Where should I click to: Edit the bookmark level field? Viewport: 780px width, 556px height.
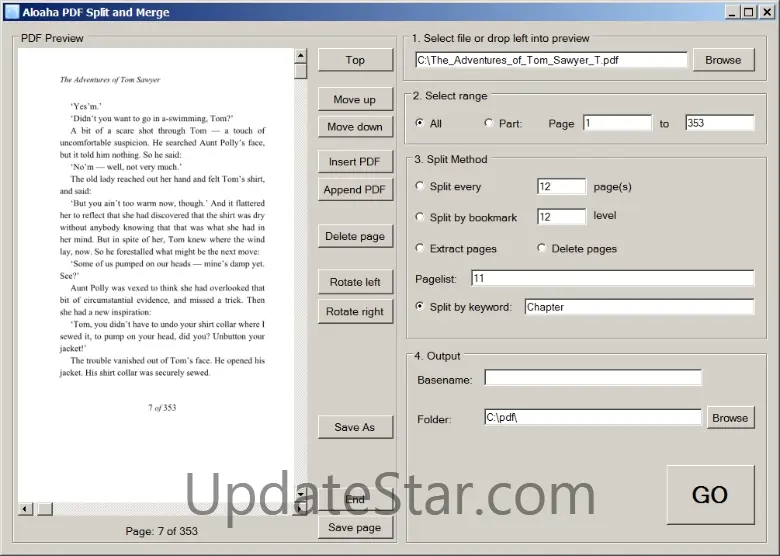point(562,217)
